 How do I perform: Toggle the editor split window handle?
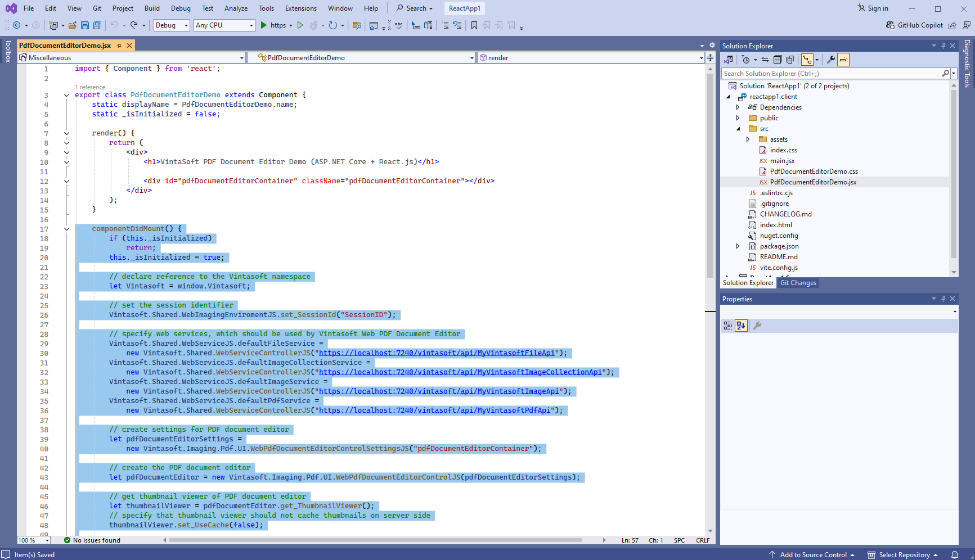coord(710,57)
